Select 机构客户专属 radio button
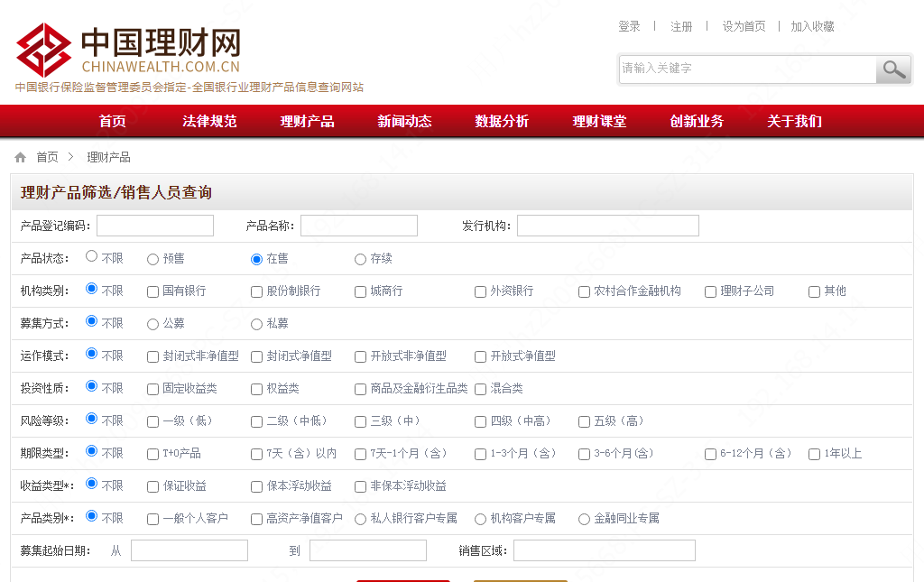Screen dimensions: 924x582 480,519
